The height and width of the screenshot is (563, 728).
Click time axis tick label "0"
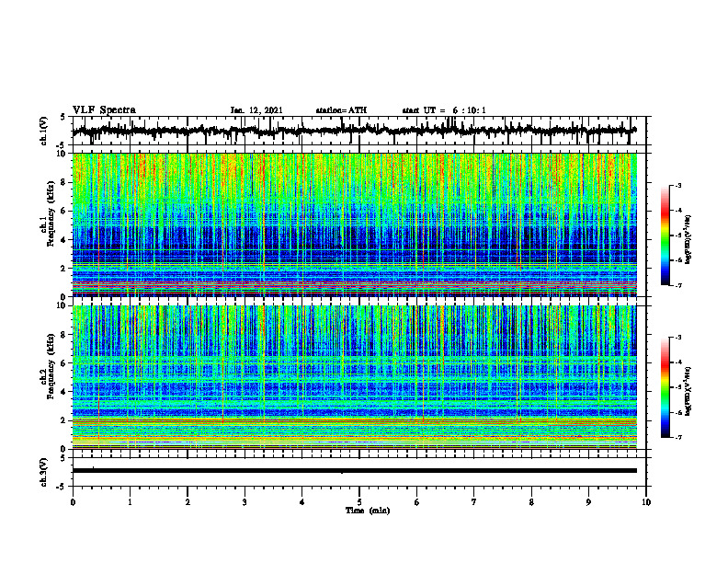pyautogui.click(x=73, y=502)
